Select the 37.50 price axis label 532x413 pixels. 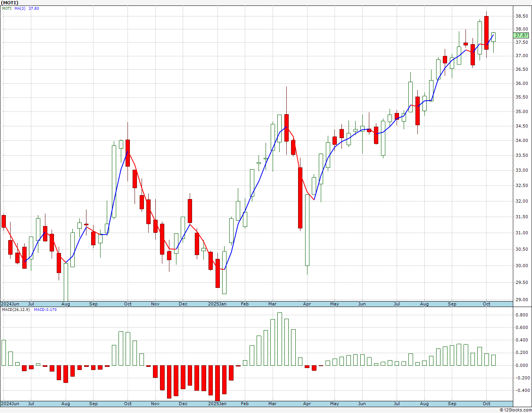[x=522, y=42]
